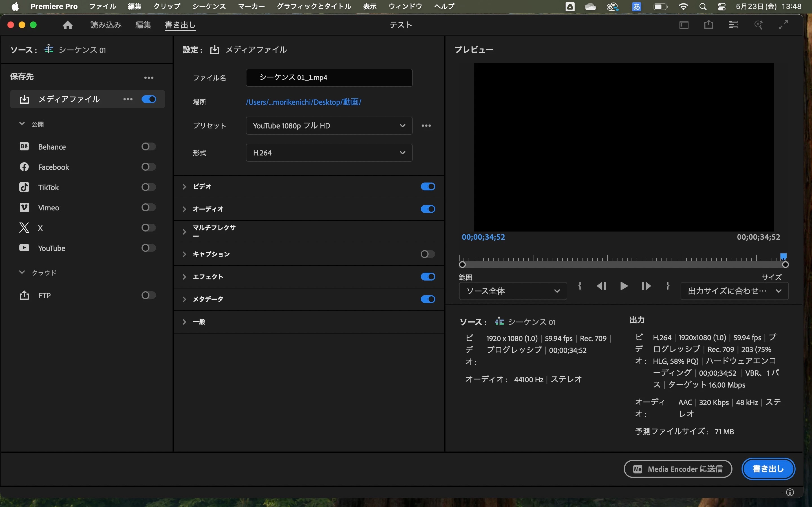Screen dimensions: 812x507
Task: Expand the ビデオ settings section
Action: 184,187
